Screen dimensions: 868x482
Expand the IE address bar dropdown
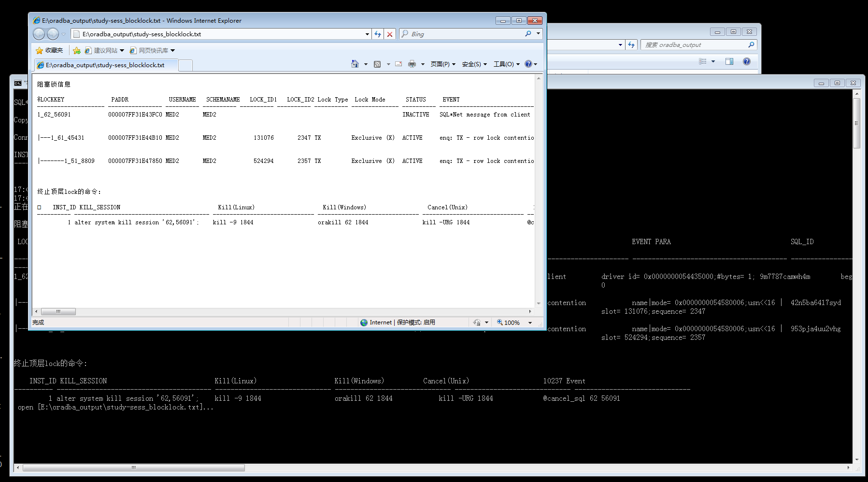367,34
